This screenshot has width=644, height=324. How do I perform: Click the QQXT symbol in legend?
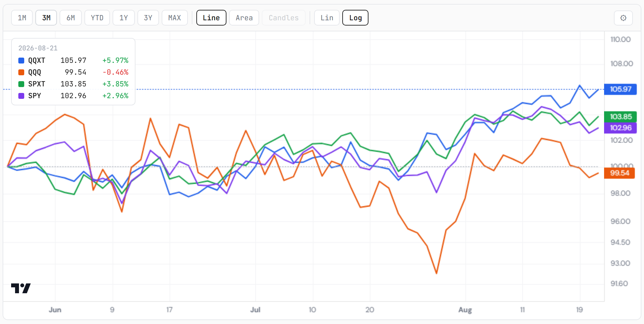[37, 61]
